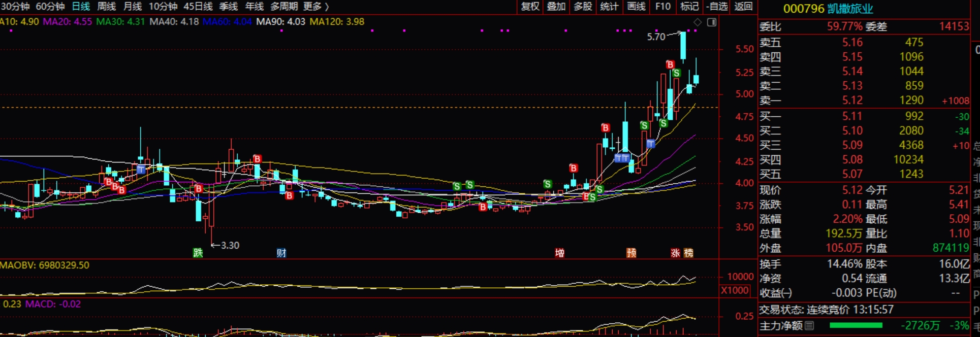Switch to the 60分钟 period
Viewport: 980px width, 337px height.
point(50,7)
